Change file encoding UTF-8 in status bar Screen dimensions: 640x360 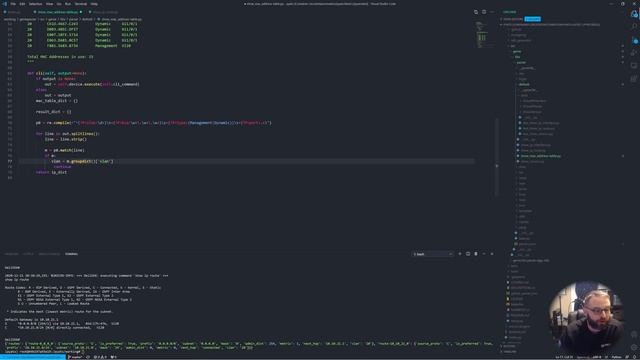point(597,357)
